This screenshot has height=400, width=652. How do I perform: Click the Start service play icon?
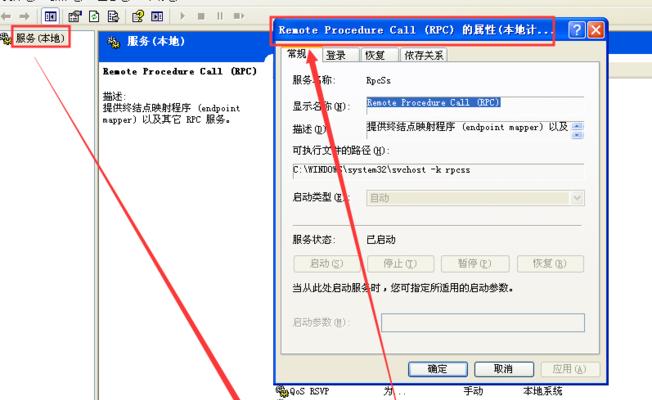pyautogui.click(x=182, y=16)
